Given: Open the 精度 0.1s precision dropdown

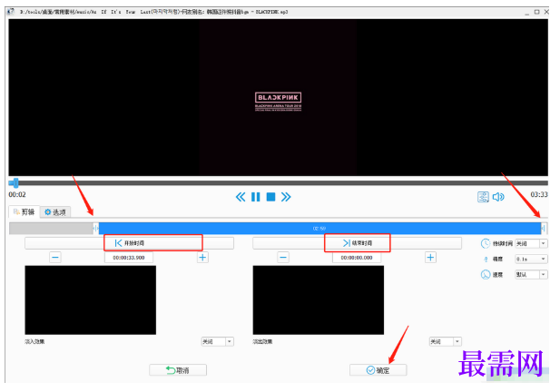Looking at the screenshot, I should [531, 259].
